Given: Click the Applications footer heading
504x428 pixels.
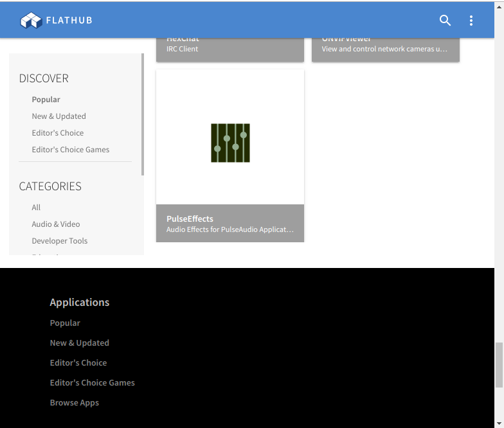Looking at the screenshot, I should coord(80,302).
